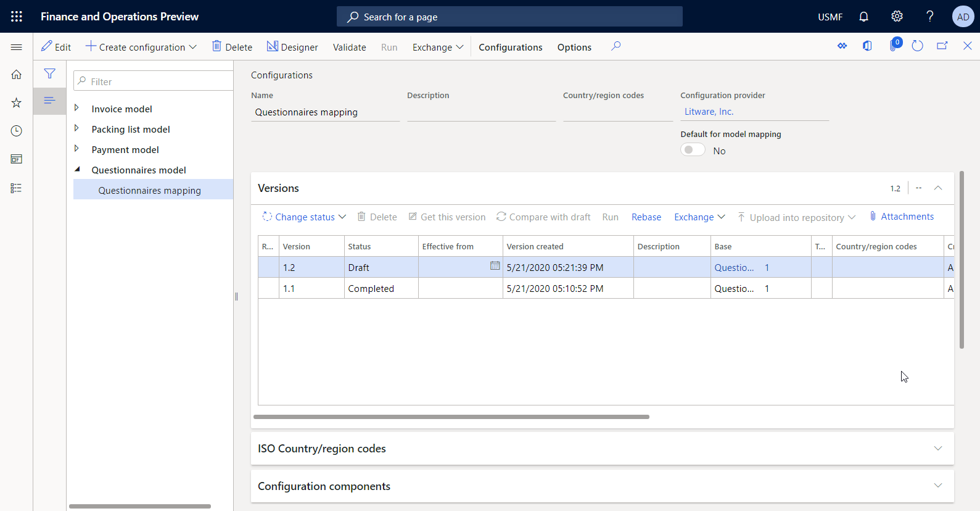Open Attachments in the Versions toolbar
Viewport: 980px width, 511px height.
pos(901,217)
